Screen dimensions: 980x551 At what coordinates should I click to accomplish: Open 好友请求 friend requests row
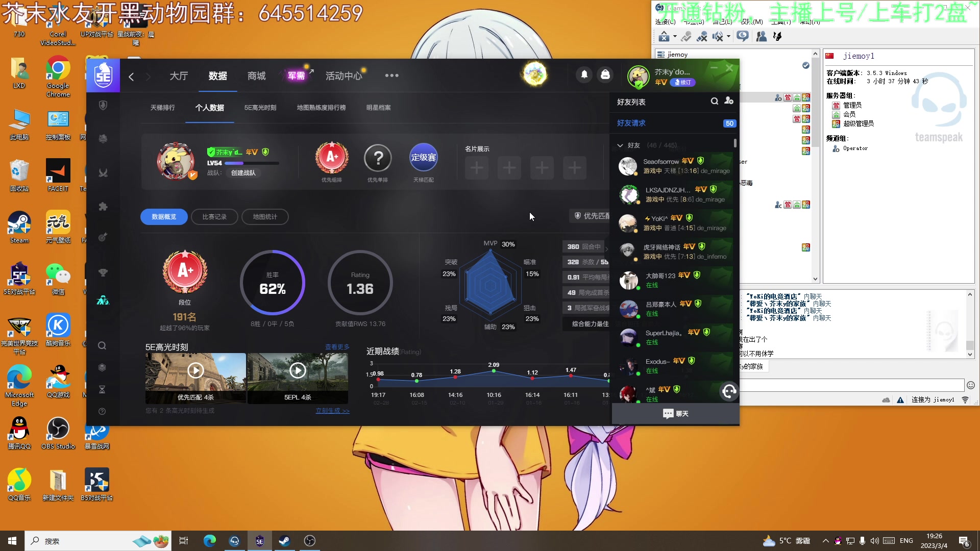coord(675,123)
